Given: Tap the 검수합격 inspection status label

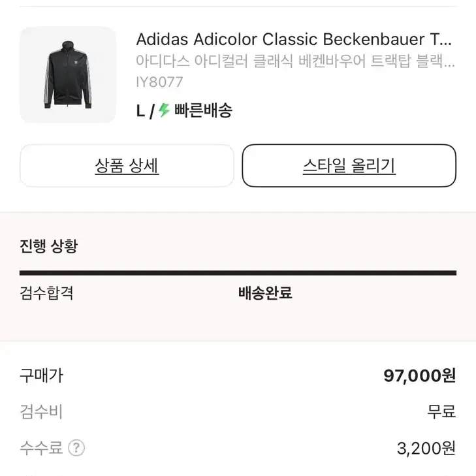Looking at the screenshot, I should click(46, 293).
